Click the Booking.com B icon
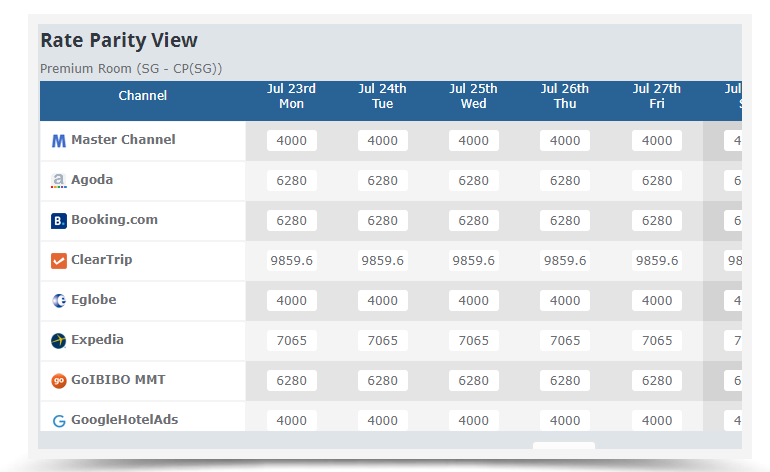This screenshot has width=770, height=472. [x=58, y=221]
